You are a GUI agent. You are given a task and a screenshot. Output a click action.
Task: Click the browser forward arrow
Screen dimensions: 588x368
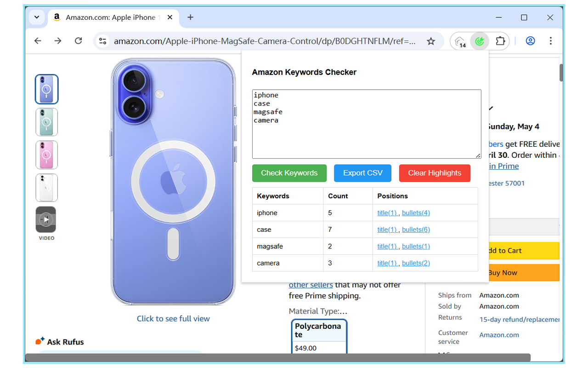(58, 41)
